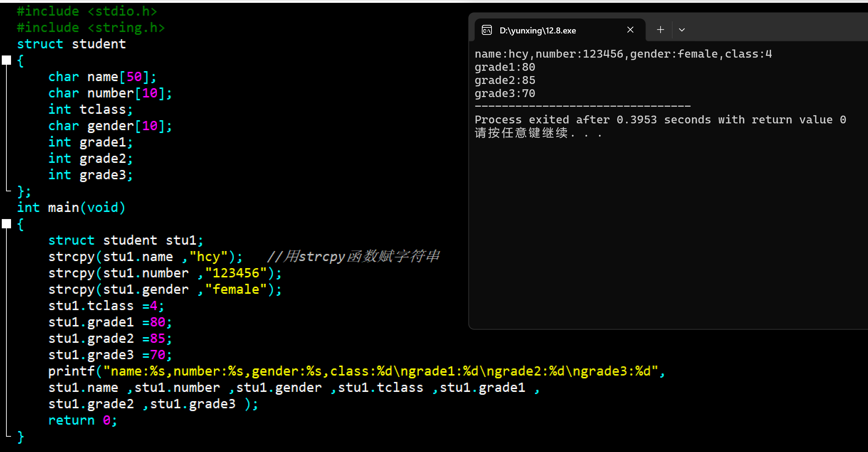Image resolution: width=868 pixels, height=452 pixels.
Task: Place cursor on return 0 statement
Action: (x=82, y=420)
